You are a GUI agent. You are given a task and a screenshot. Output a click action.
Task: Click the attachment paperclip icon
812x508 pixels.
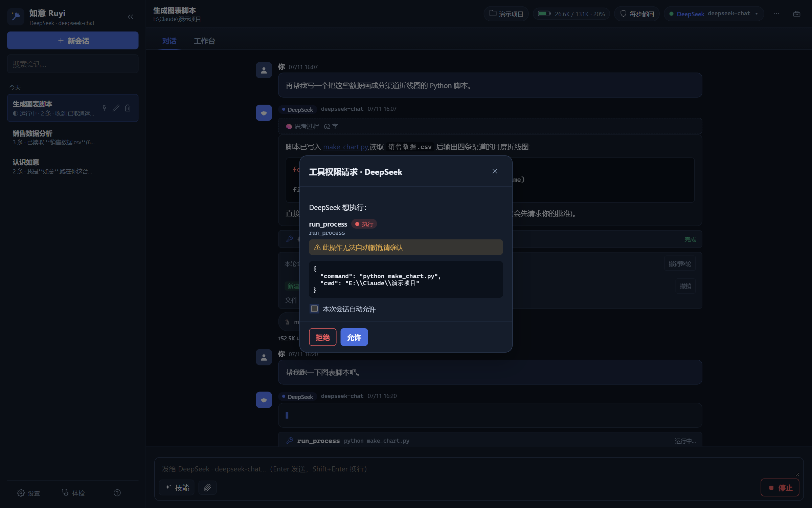coord(207,488)
